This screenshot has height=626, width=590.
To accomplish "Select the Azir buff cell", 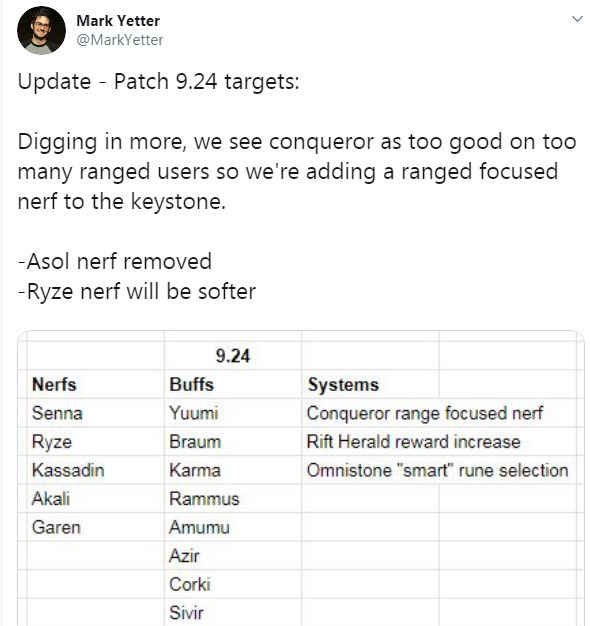I will pos(233,556).
